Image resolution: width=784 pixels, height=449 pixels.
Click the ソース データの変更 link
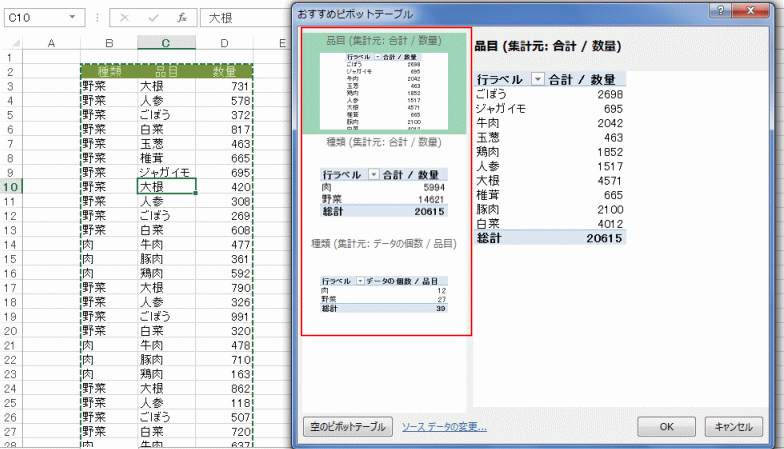tap(444, 427)
